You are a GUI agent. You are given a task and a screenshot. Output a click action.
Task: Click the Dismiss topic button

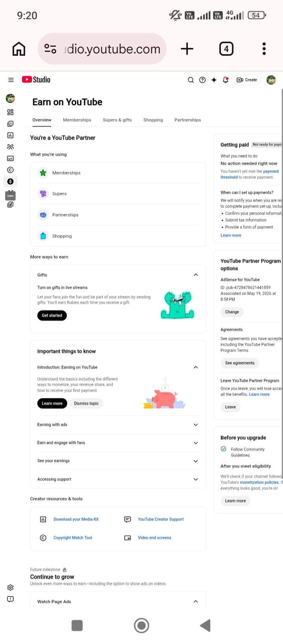[x=86, y=404]
